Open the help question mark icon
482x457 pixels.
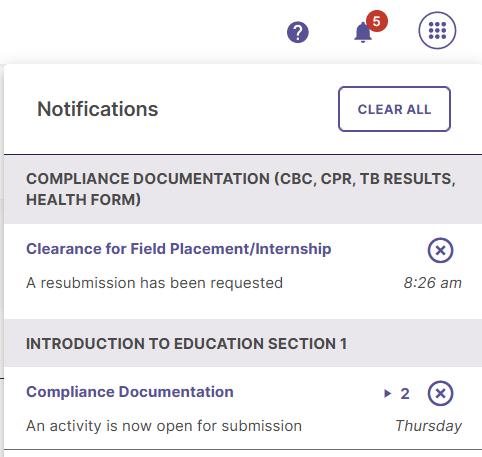pyautogui.click(x=298, y=32)
